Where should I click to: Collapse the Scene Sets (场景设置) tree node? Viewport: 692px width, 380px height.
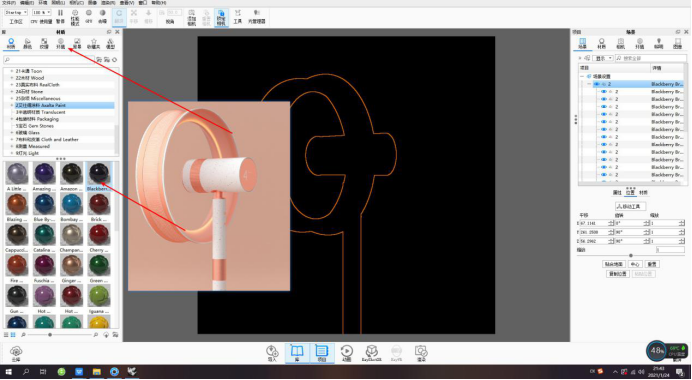pos(582,76)
